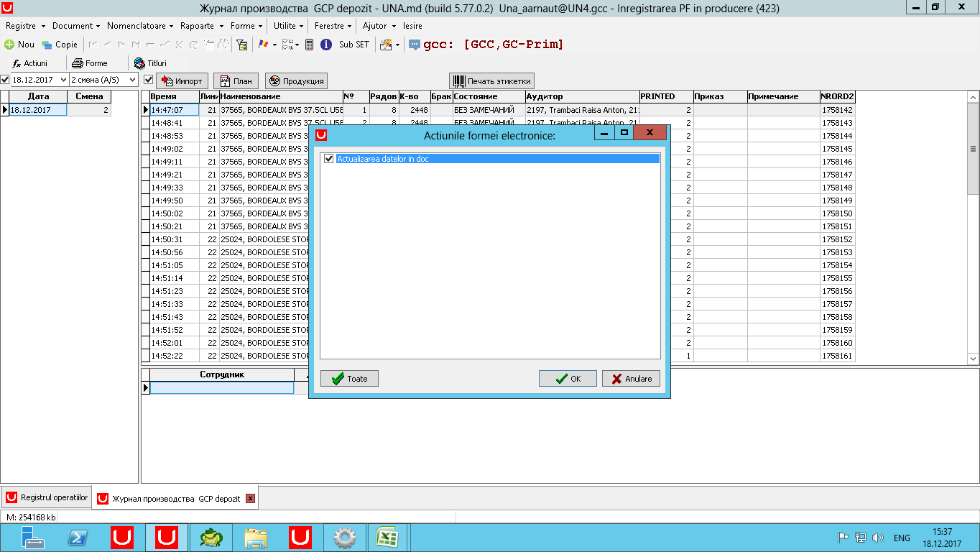Click the Продукция button

click(296, 81)
